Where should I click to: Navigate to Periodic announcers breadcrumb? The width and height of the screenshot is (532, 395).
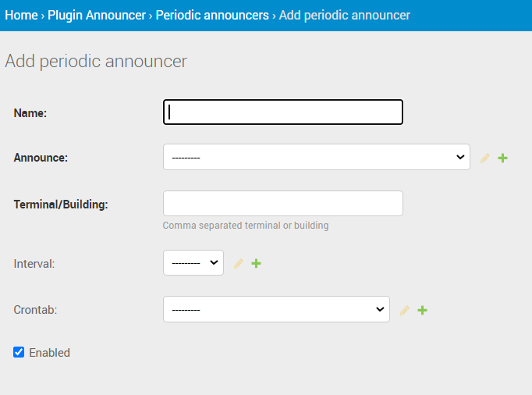click(211, 16)
